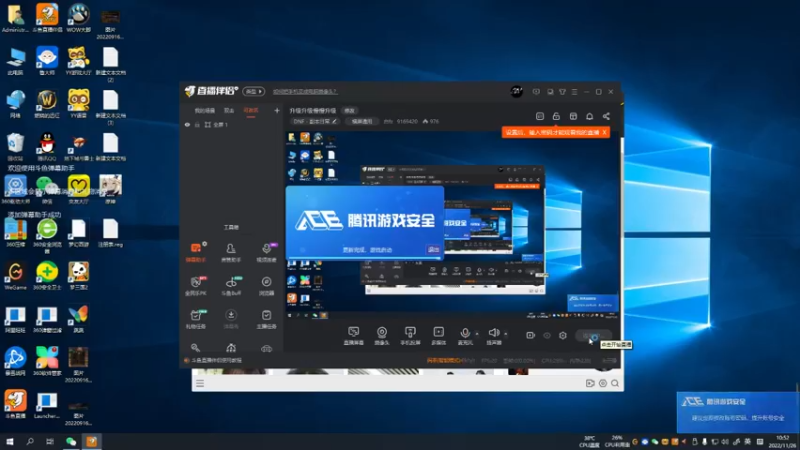Select the 腾讯QQ desktop icon

[47, 146]
